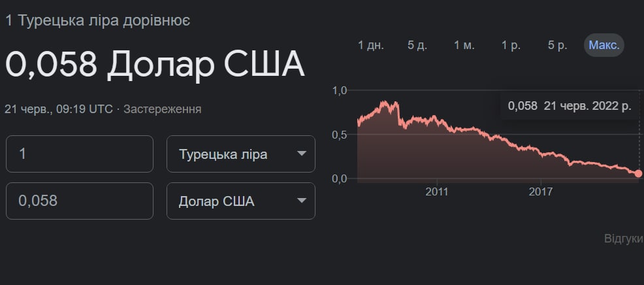Click the 0,5 value on chart's vertical axis
This screenshot has height=285, width=644.
tap(340, 134)
